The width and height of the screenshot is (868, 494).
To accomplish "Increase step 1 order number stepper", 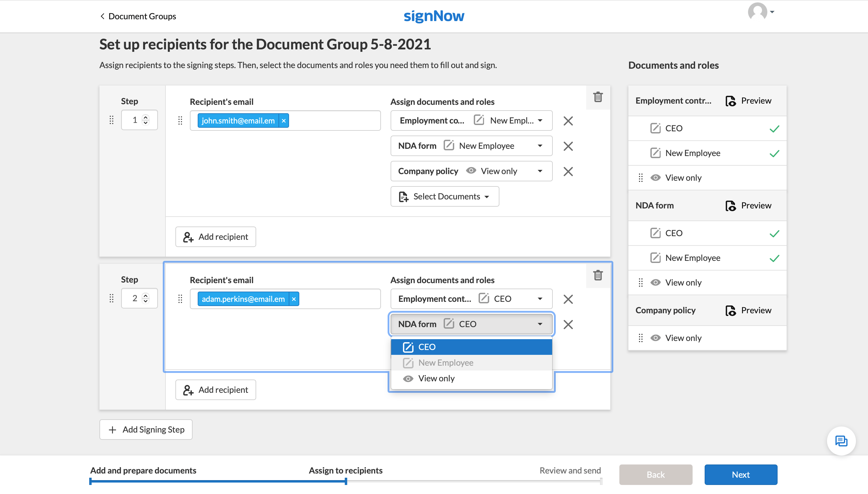I will coord(146,117).
